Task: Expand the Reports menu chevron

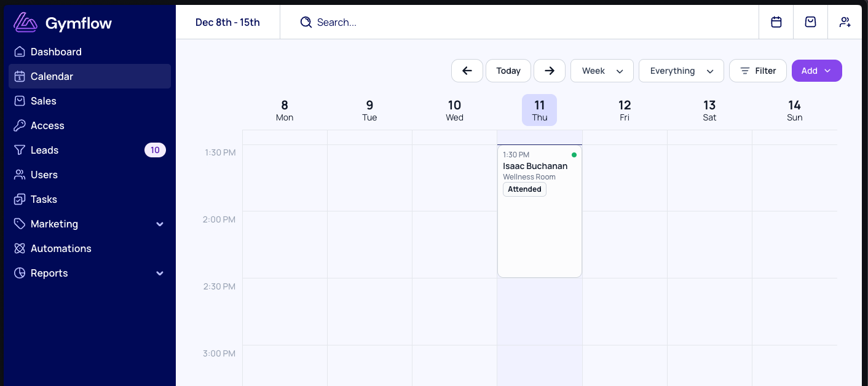Action: point(160,274)
